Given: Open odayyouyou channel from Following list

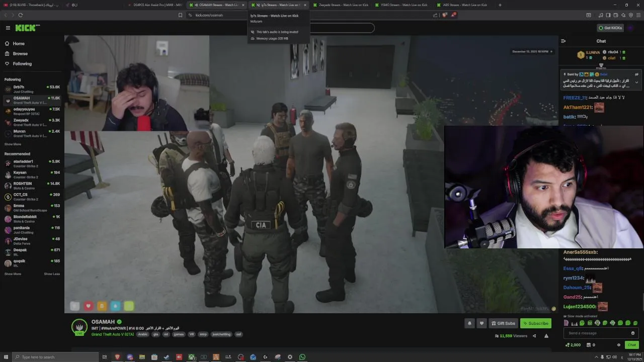Looking at the screenshot, I should point(32,111).
